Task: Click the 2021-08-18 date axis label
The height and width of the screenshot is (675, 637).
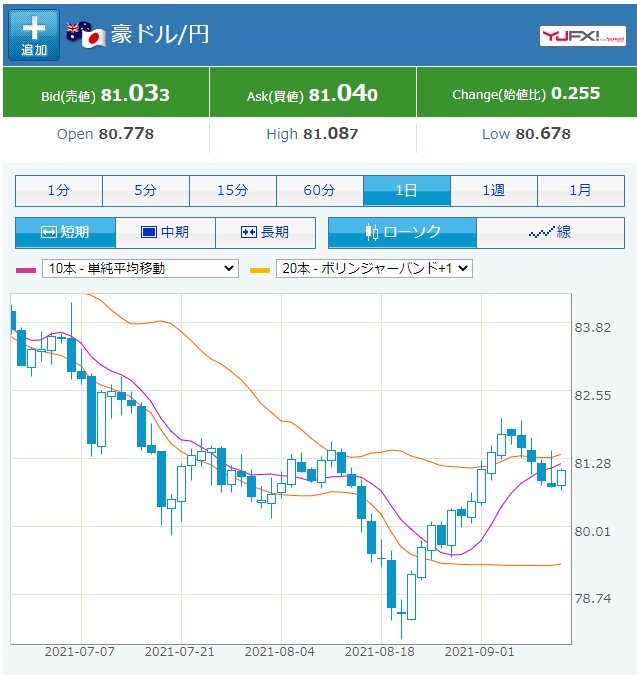Action: point(380,652)
